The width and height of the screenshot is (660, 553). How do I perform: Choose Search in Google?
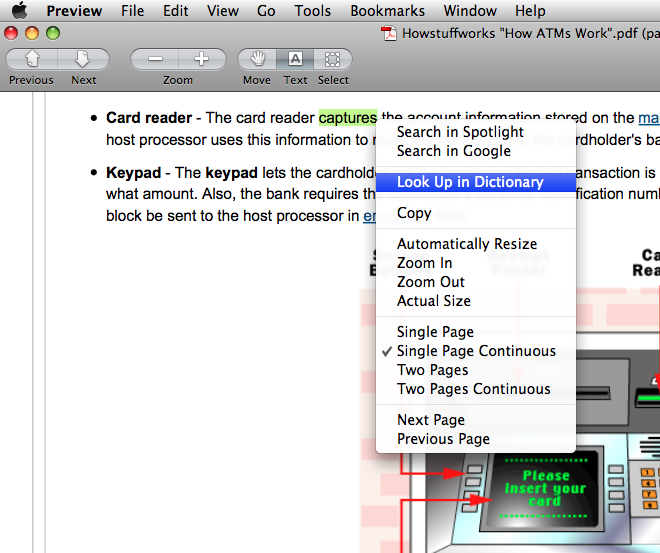pos(476,151)
